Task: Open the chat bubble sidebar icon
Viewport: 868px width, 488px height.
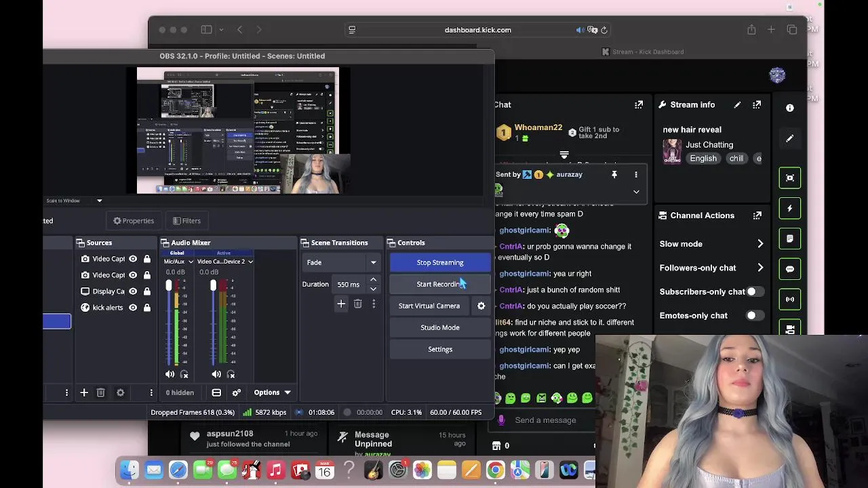Action: [x=790, y=269]
